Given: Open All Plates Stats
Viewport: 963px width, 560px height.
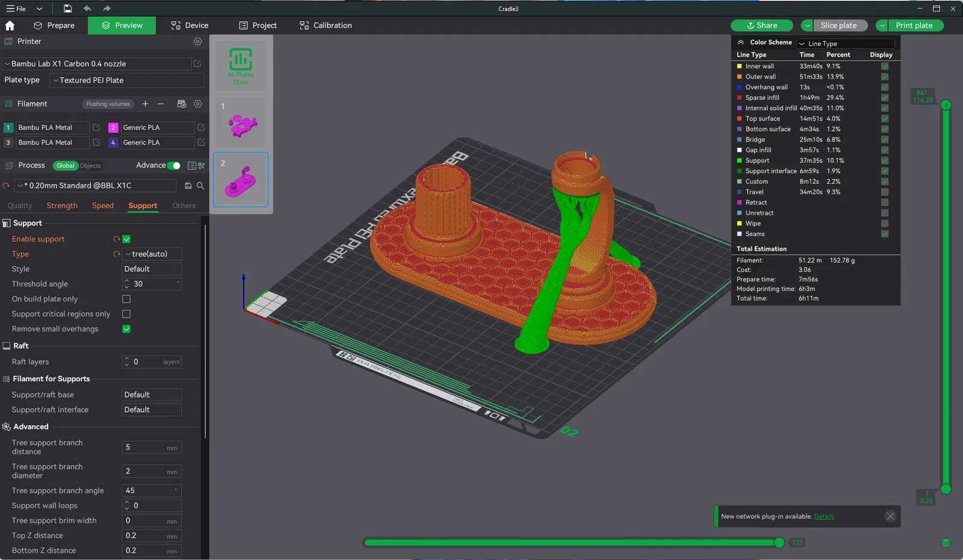Looking at the screenshot, I should click(x=241, y=66).
